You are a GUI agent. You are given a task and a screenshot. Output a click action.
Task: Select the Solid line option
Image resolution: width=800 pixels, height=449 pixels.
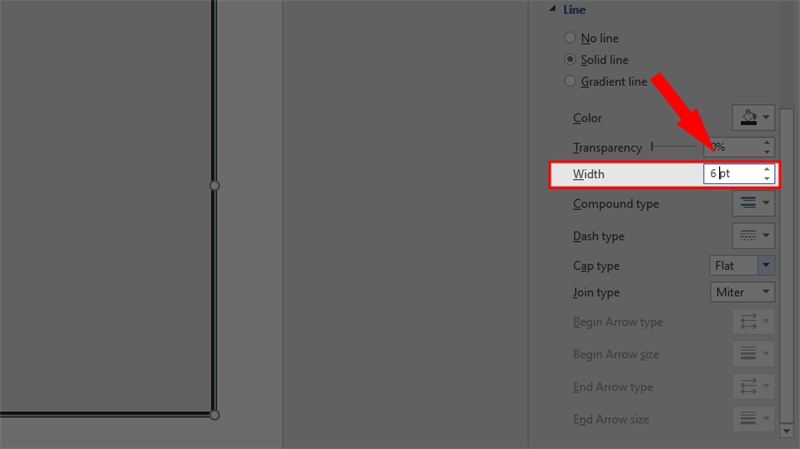(x=570, y=60)
